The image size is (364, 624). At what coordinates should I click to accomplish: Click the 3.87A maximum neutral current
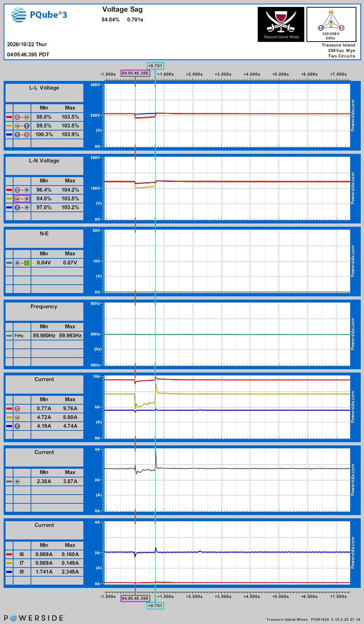click(x=70, y=481)
